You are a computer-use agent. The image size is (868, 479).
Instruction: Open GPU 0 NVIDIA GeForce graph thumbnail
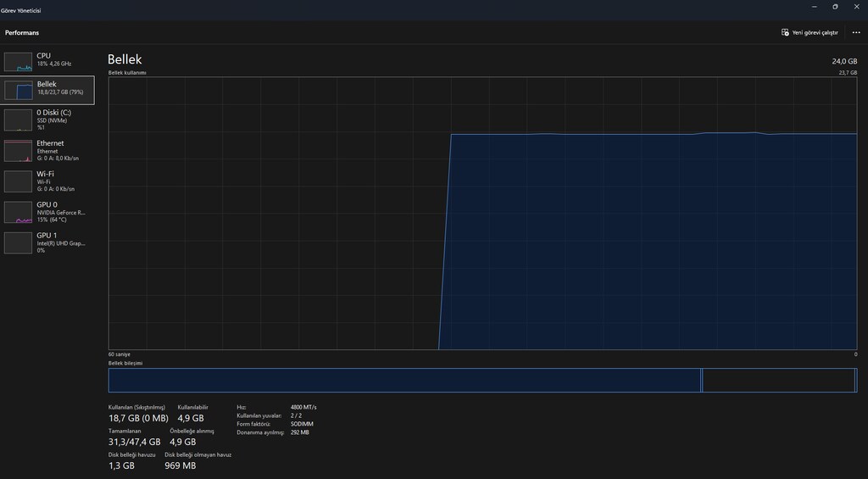[19, 212]
